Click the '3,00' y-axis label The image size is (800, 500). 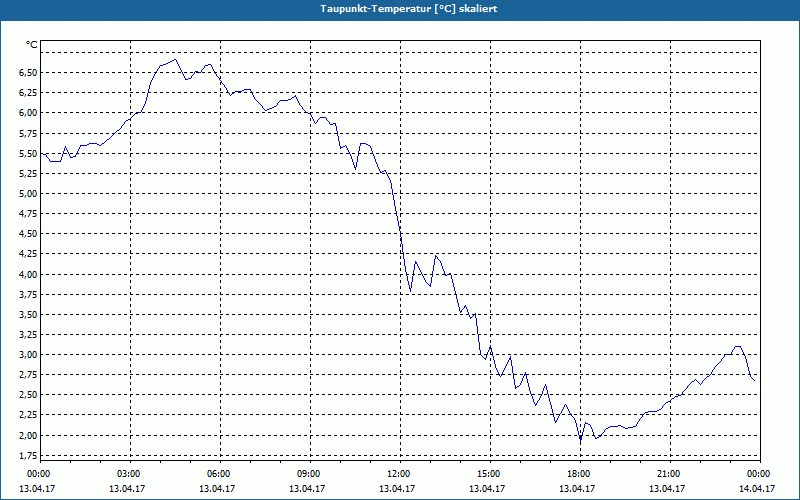pyautogui.click(x=28, y=355)
